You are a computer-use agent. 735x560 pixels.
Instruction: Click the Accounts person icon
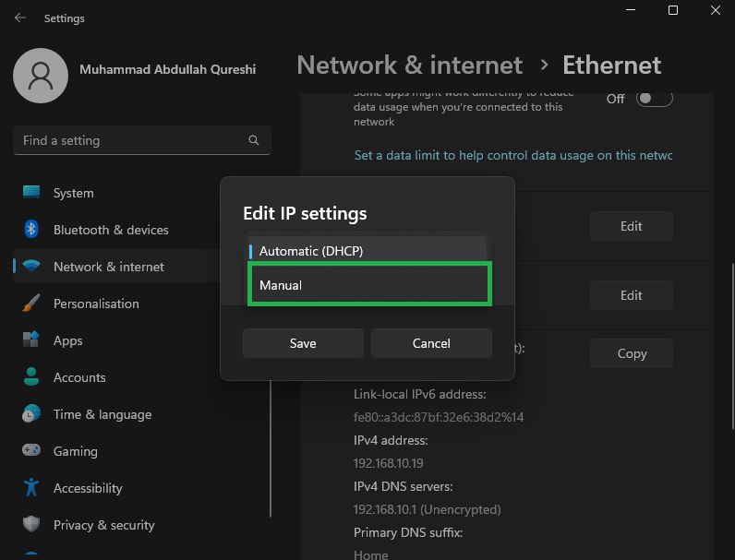(31, 377)
